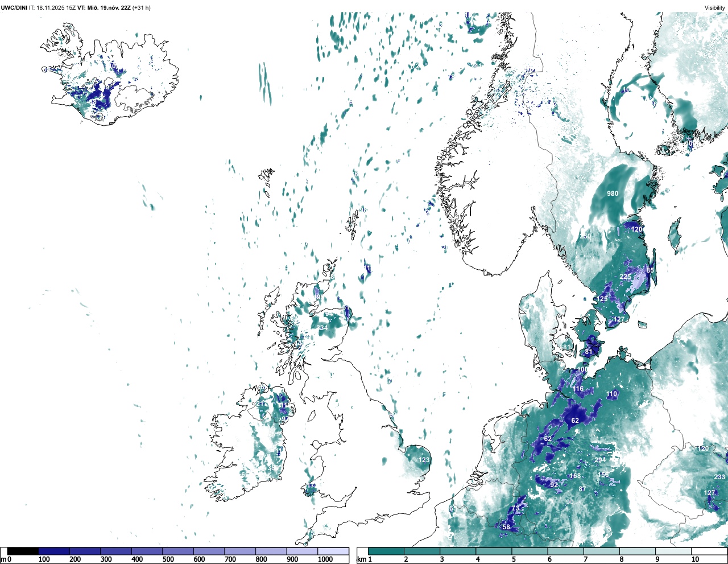Click the dark navy 100–200 m legend swatch

point(54,551)
